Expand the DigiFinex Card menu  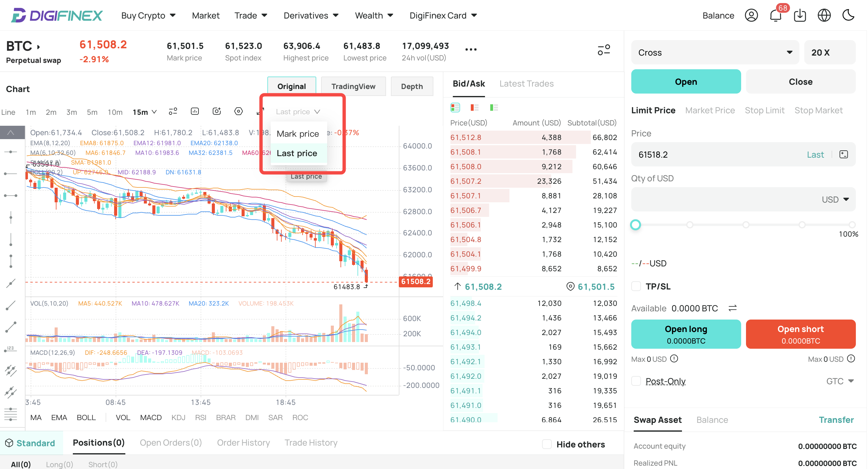443,15
